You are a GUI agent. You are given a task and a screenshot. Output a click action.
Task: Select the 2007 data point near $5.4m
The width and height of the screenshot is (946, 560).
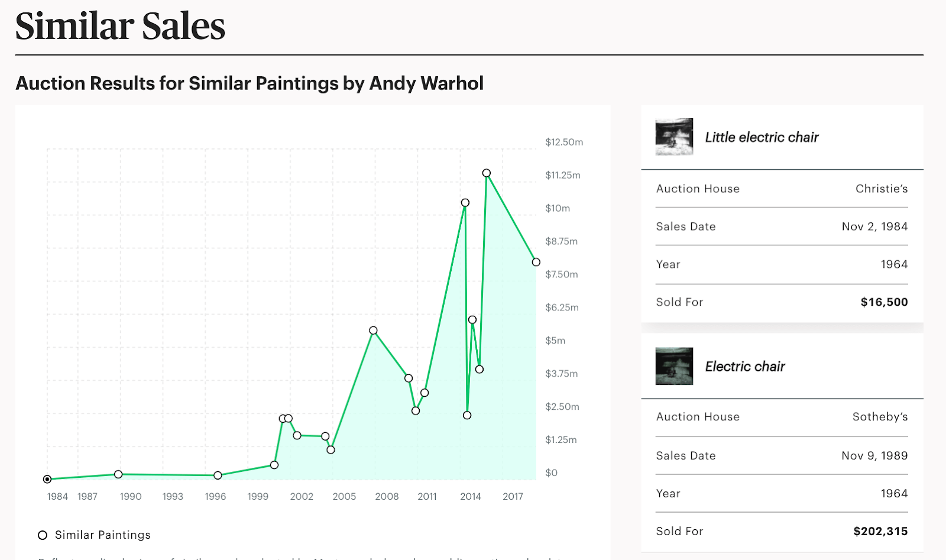pyautogui.click(x=373, y=331)
